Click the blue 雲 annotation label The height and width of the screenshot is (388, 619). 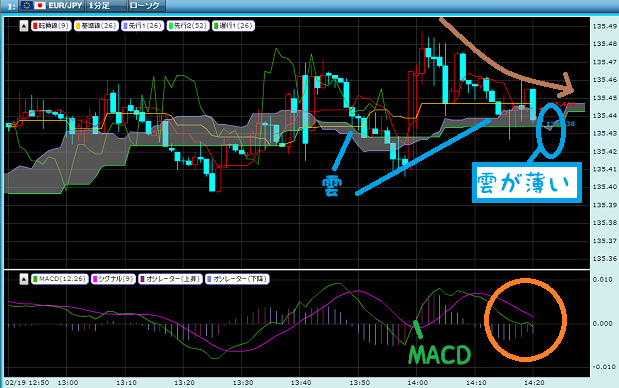tap(332, 186)
